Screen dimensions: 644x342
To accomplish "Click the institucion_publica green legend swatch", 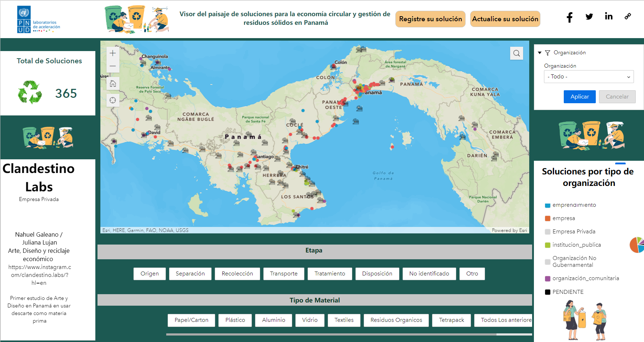I will click(548, 245).
